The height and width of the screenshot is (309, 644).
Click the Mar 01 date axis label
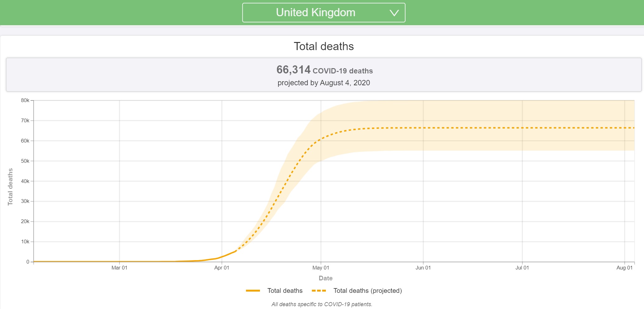pyautogui.click(x=119, y=268)
